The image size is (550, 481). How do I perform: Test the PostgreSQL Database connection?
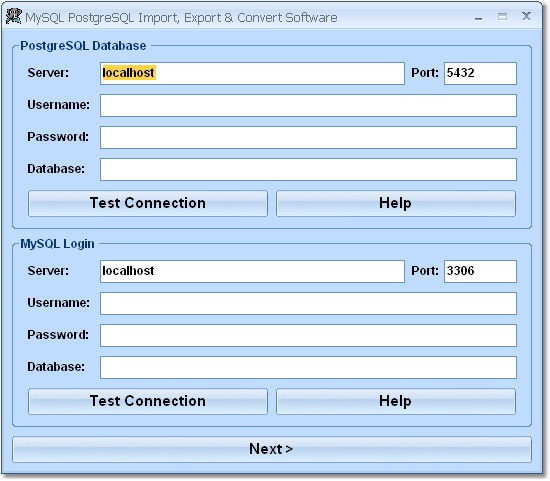[148, 203]
